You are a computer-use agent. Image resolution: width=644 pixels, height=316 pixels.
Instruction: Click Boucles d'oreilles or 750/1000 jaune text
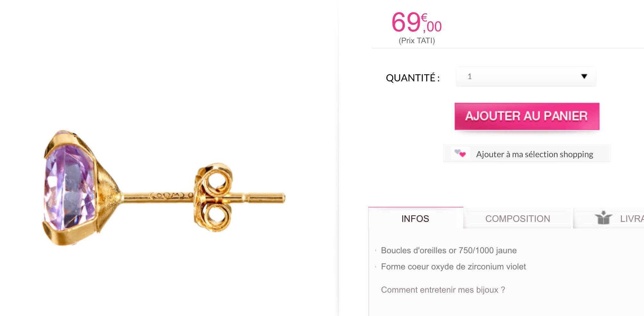tap(449, 250)
